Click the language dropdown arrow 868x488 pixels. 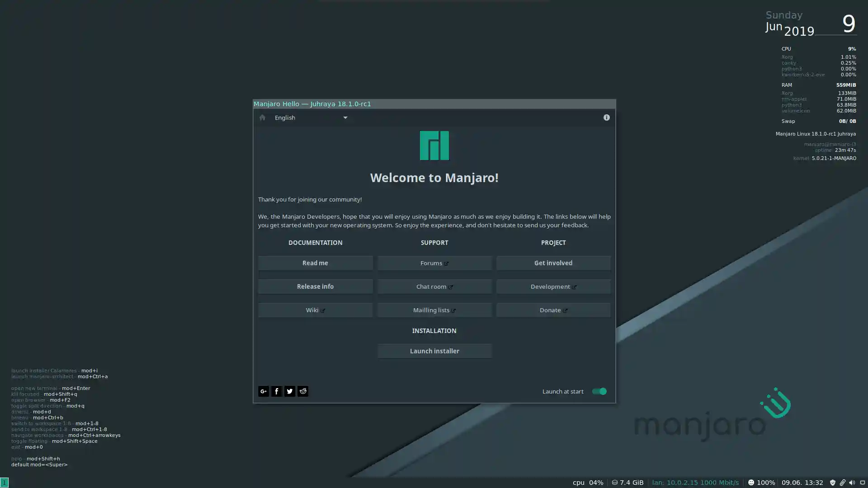coord(345,117)
